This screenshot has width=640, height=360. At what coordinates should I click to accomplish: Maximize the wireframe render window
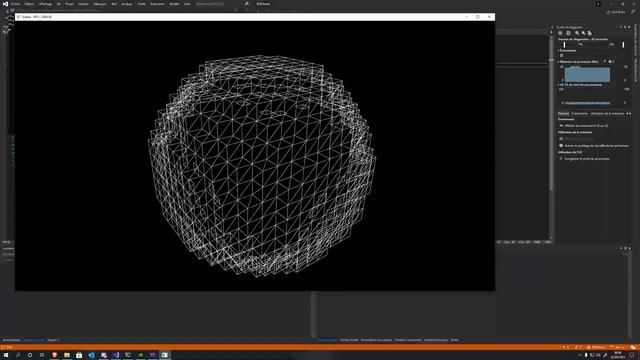[478, 17]
